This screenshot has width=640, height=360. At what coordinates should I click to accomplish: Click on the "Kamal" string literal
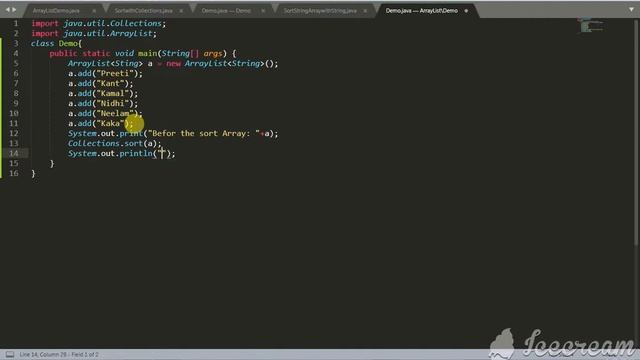click(x=112, y=93)
